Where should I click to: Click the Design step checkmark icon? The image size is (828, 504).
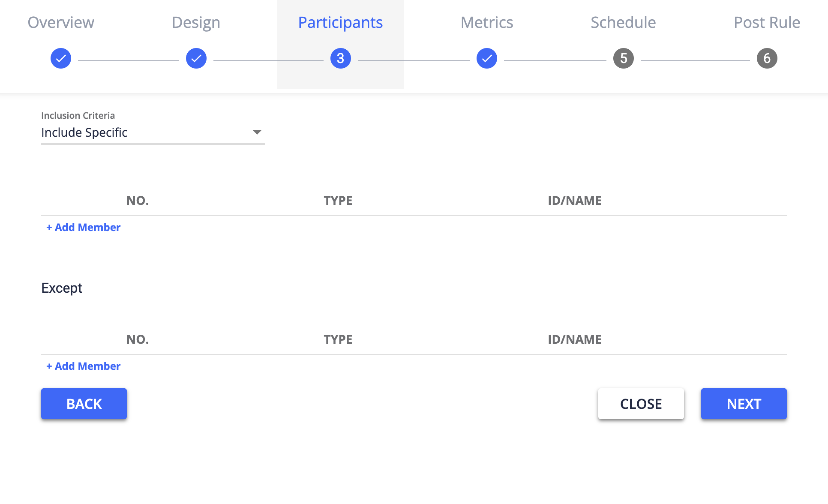[x=196, y=58]
